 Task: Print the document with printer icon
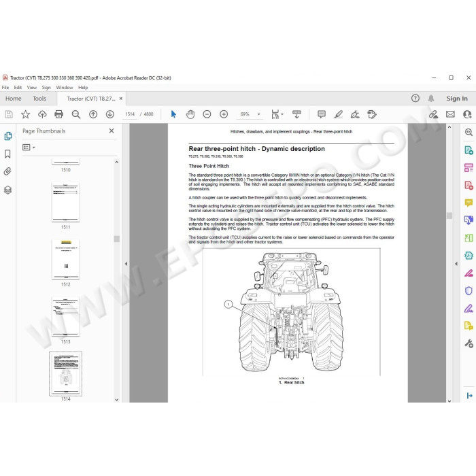(x=59, y=114)
